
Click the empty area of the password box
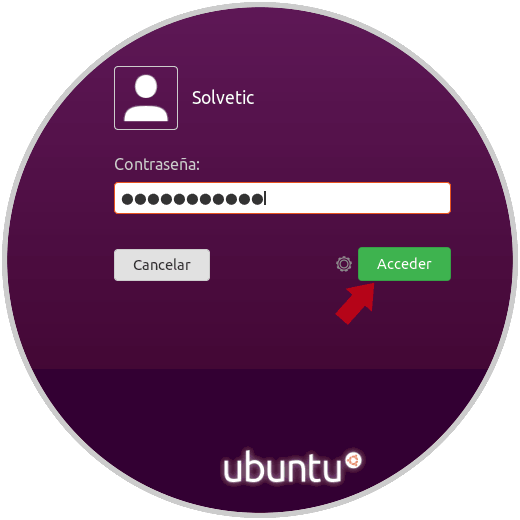tap(357, 198)
